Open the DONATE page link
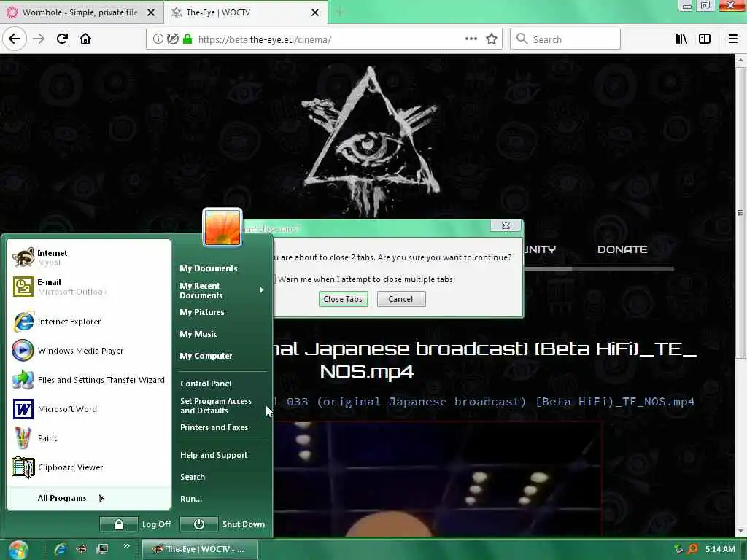This screenshot has height=560, width=747. 622,249
